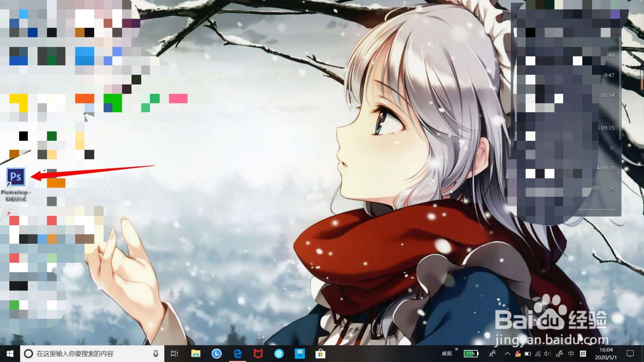Click the Cortana circle in search box

[29, 354]
